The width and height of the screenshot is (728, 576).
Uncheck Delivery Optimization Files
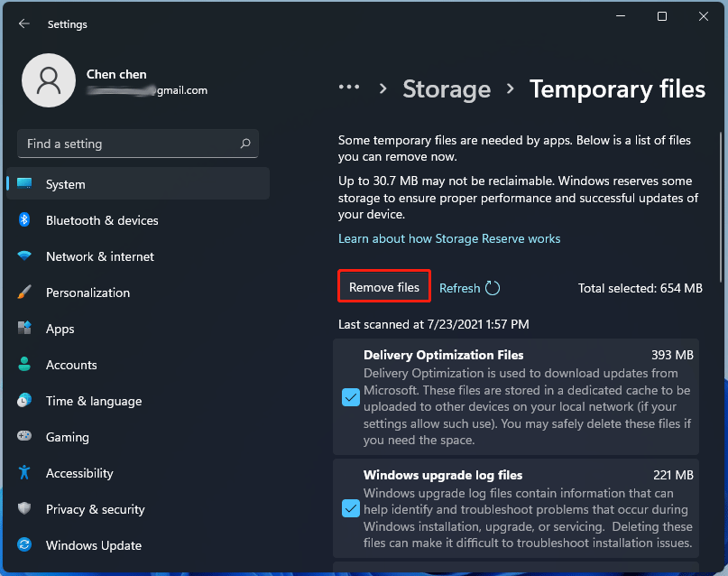click(x=350, y=397)
